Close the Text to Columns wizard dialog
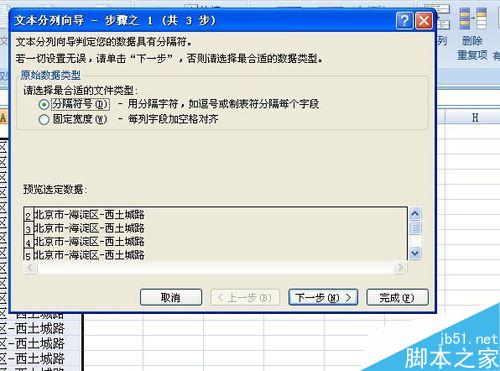 tap(424, 21)
